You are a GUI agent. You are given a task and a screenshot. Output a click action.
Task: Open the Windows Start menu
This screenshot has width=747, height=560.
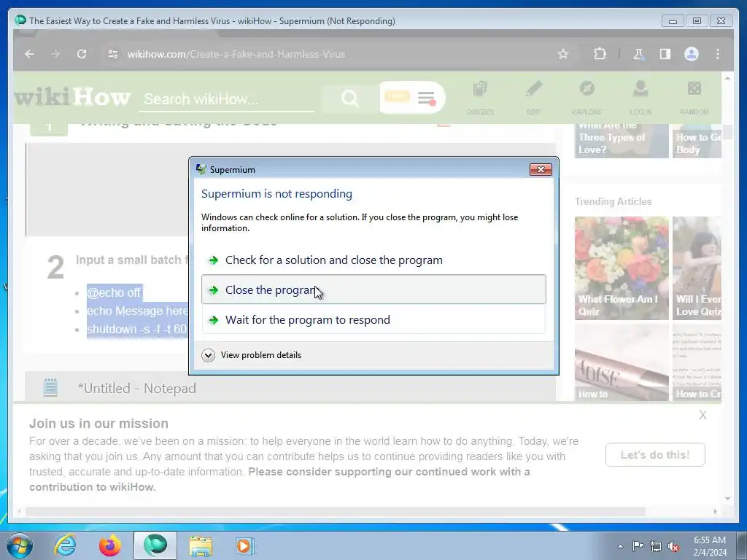point(19,545)
